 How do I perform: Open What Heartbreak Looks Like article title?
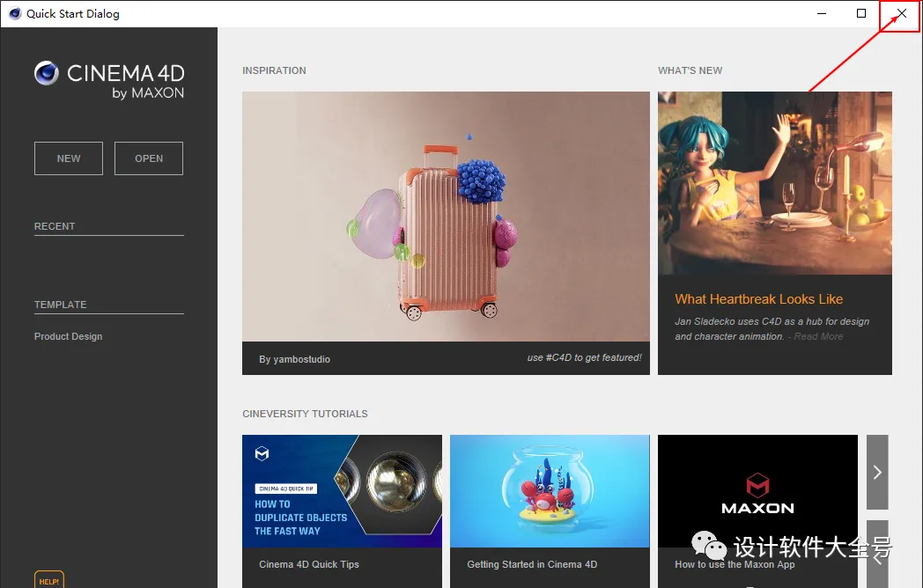coord(759,299)
